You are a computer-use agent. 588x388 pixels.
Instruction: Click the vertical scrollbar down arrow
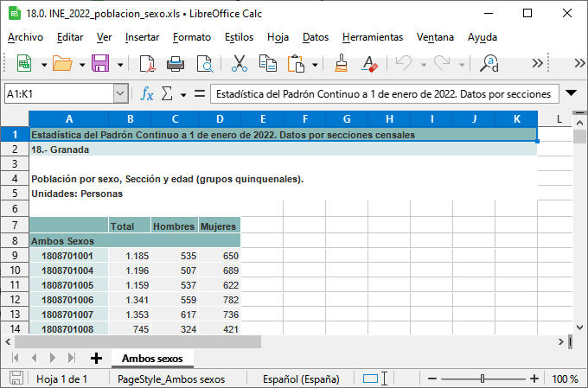pyautogui.click(x=579, y=328)
